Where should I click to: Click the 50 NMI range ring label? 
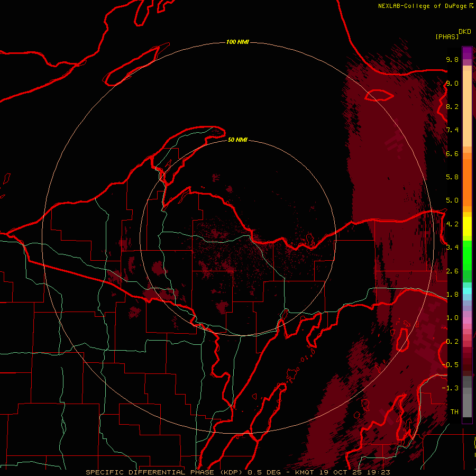click(x=237, y=140)
